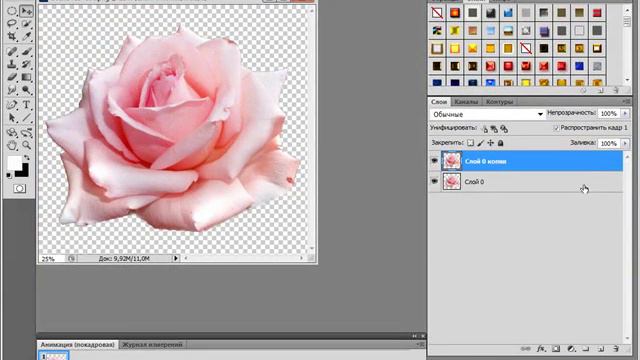Select the 'Слой 0' layer row

[x=526, y=182]
